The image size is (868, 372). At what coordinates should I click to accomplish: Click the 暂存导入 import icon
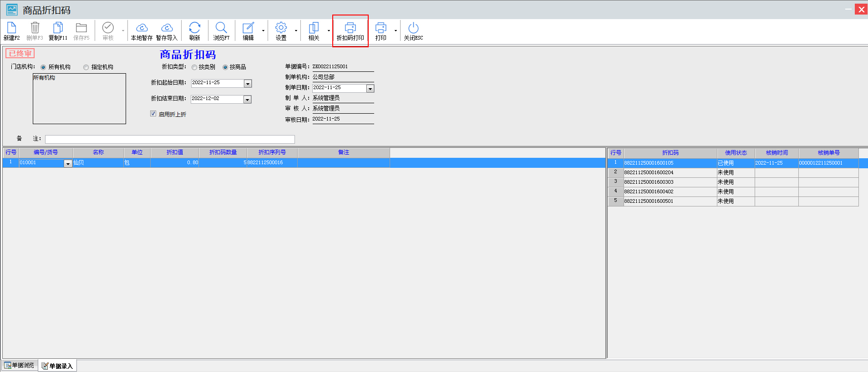click(167, 28)
